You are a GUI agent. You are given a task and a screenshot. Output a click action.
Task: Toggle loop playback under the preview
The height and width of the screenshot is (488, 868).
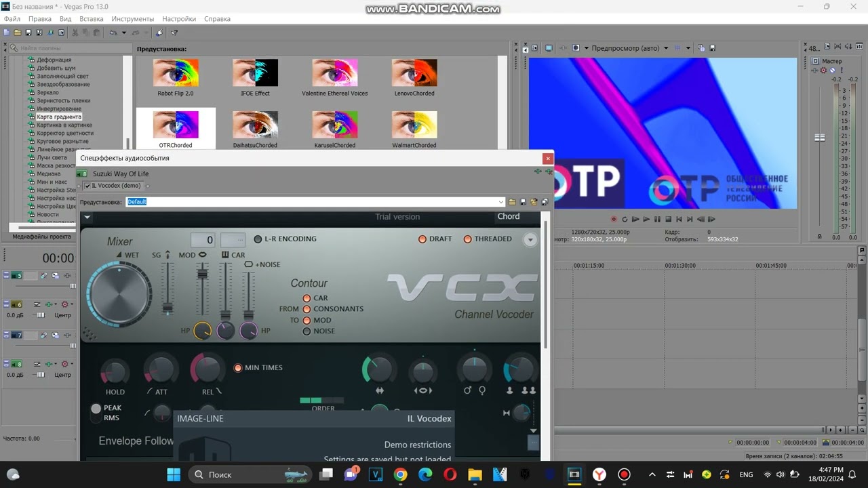pyautogui.click(x=625, y=219)
